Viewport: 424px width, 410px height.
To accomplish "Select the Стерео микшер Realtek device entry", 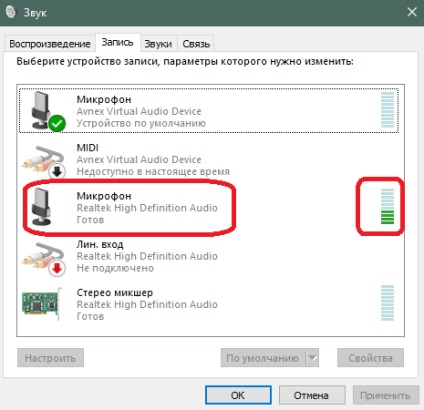I will 210,304.
